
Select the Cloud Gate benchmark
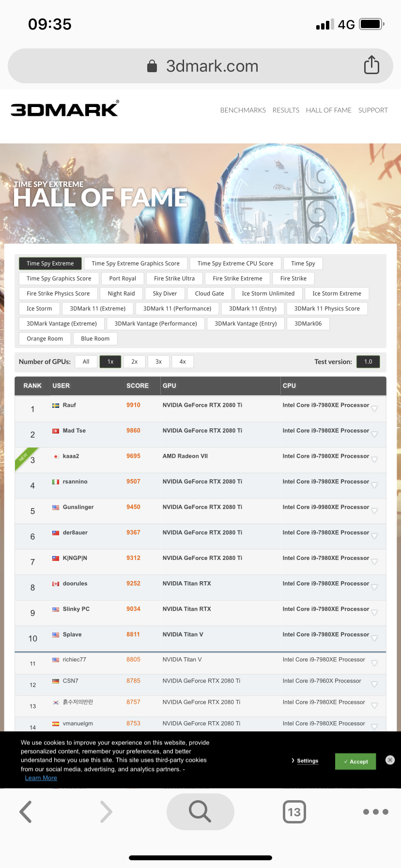pos(210,294)
